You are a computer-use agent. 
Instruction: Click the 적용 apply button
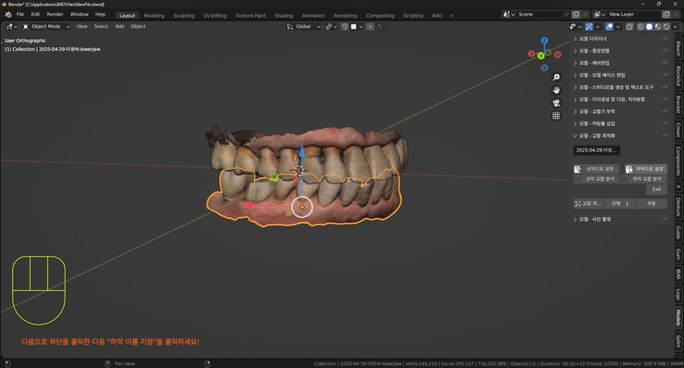[651, 204]
